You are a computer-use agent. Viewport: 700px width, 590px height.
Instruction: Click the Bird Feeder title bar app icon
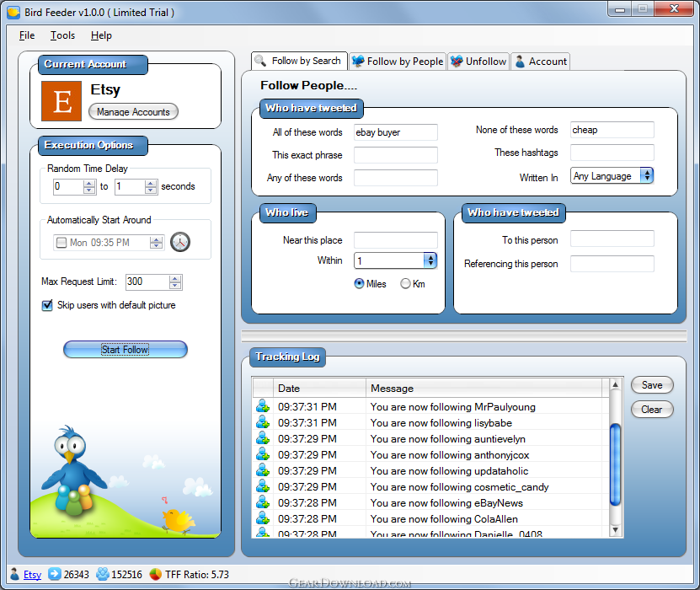(x=13, y=12)
